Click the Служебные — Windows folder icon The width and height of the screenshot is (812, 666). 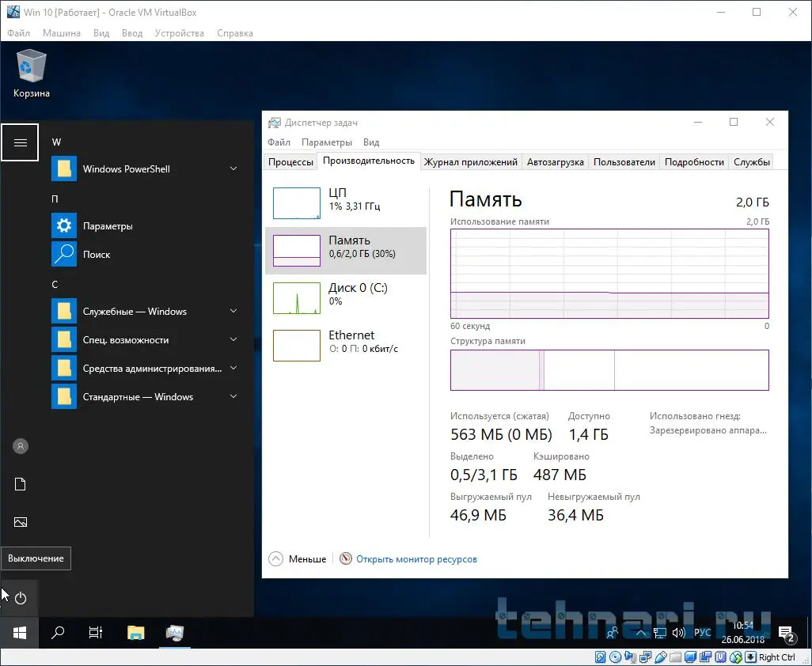tap(64, 311)
